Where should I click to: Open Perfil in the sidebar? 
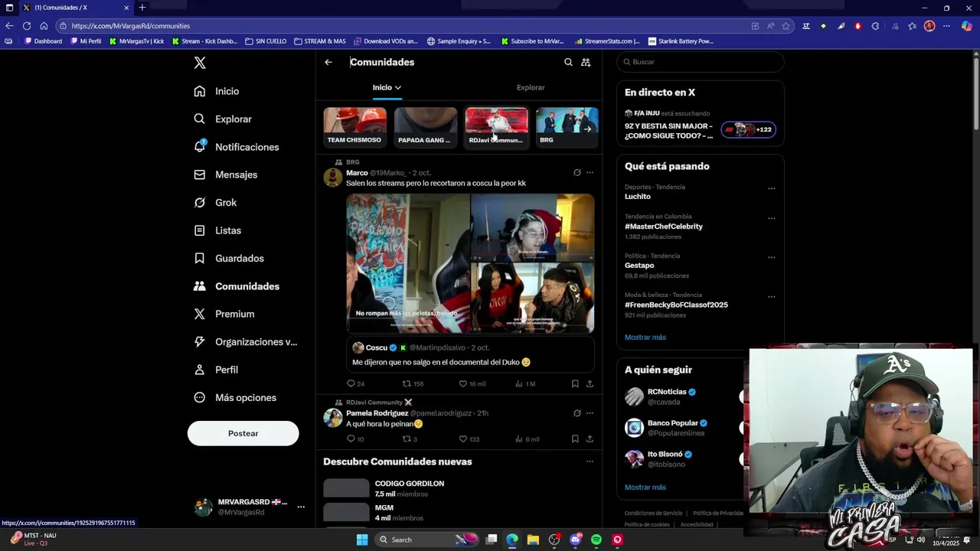(227, 370)
